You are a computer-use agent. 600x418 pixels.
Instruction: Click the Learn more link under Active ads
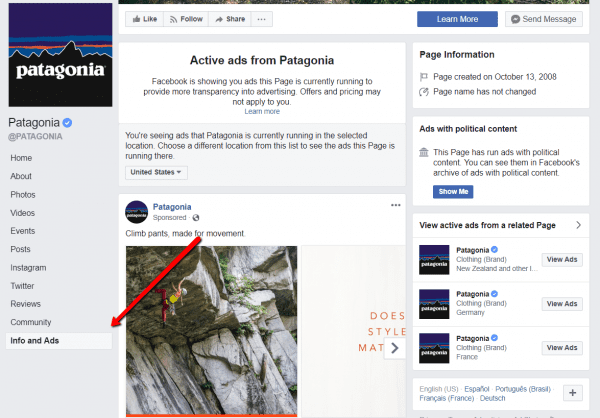262,111
